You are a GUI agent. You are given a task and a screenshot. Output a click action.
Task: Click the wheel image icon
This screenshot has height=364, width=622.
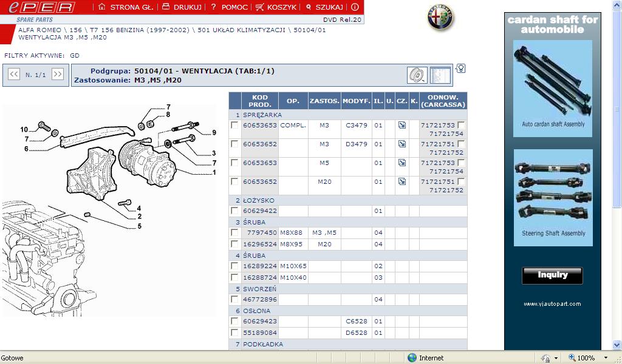[417, 75]
